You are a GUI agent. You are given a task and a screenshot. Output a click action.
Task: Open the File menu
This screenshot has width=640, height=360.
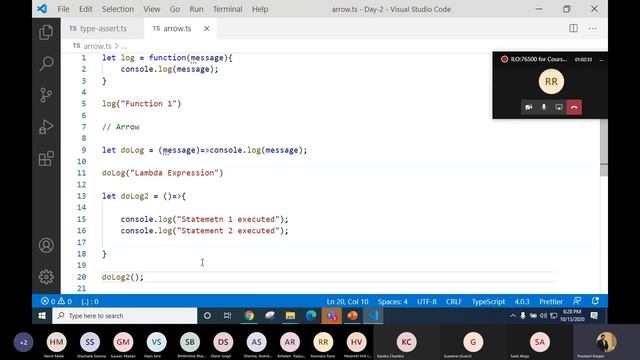click(63, 9)
